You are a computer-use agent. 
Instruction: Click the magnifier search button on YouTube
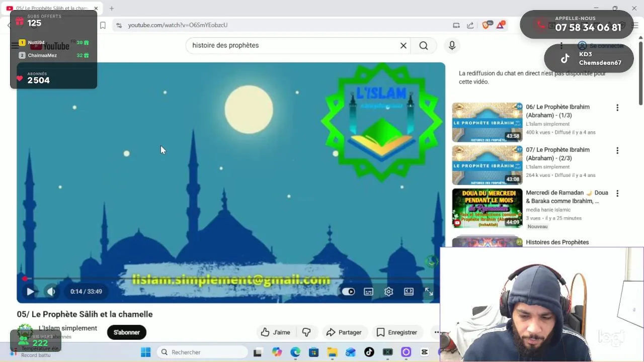point(424,46)
